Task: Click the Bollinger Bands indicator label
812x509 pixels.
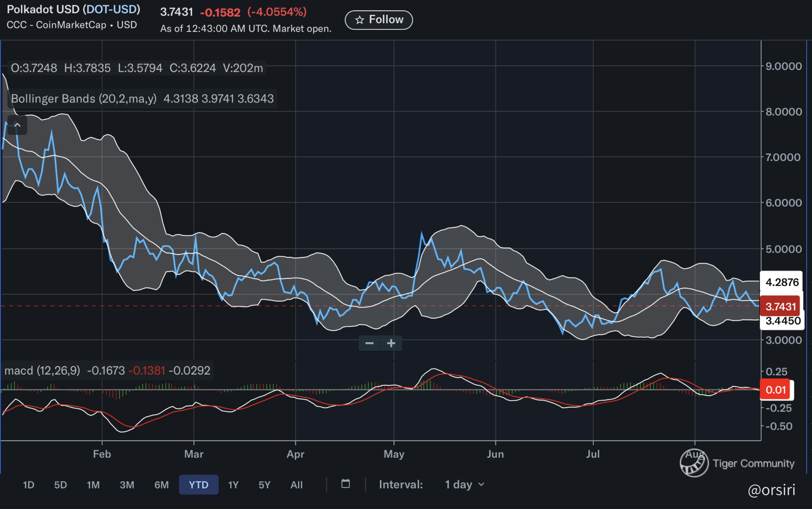Action: tap(84, 98)
